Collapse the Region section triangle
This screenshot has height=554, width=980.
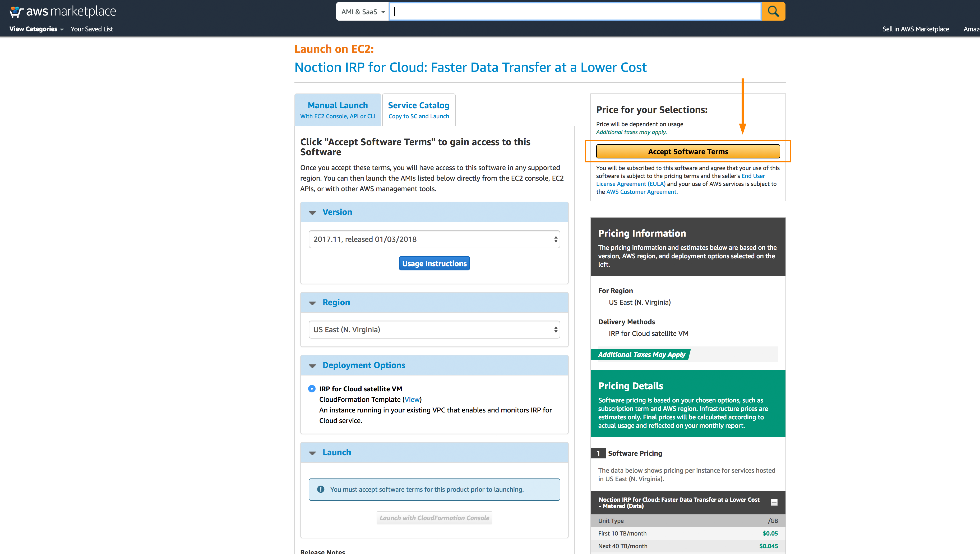(312, 303)
